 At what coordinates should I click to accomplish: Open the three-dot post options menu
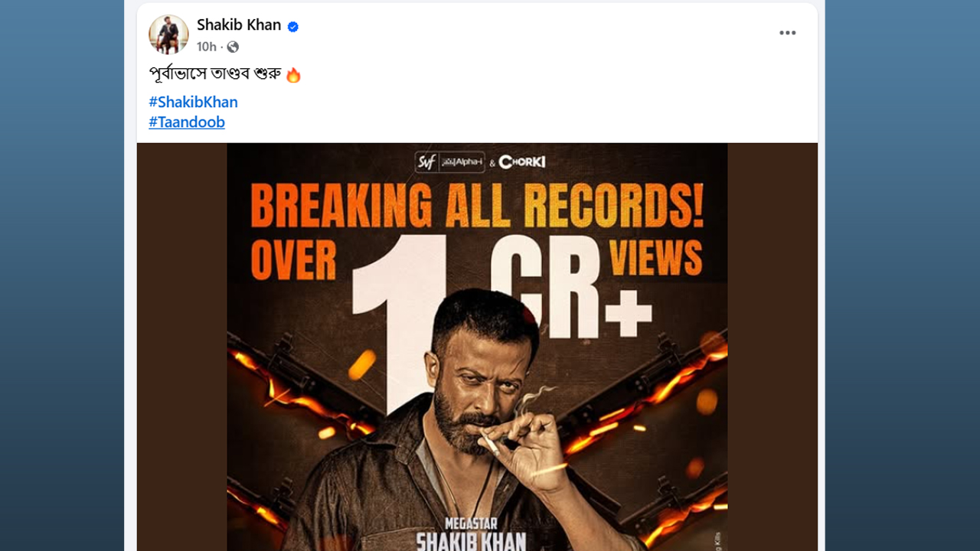(x=787, y=33)
